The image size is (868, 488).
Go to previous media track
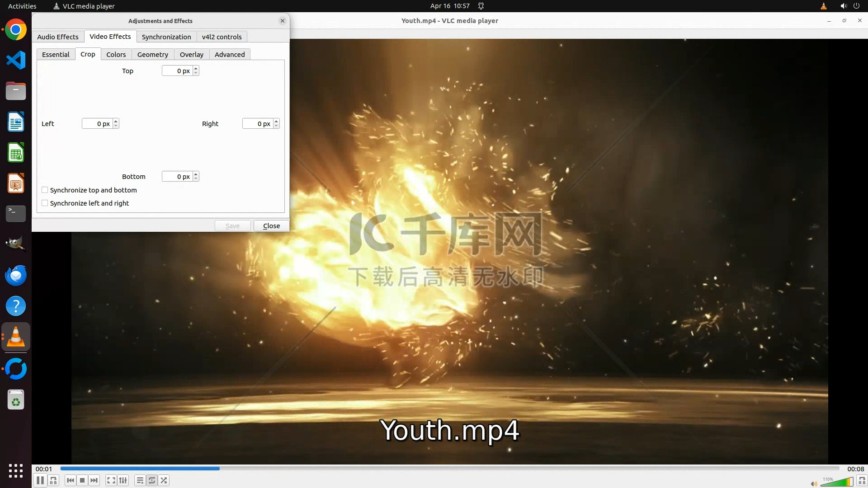pos(70,480)
